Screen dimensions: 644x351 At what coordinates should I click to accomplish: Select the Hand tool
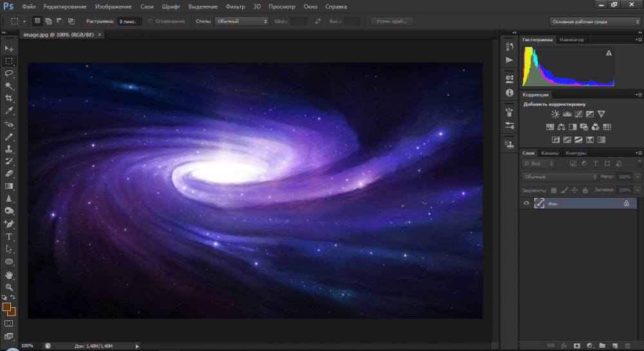pos(9,275)
